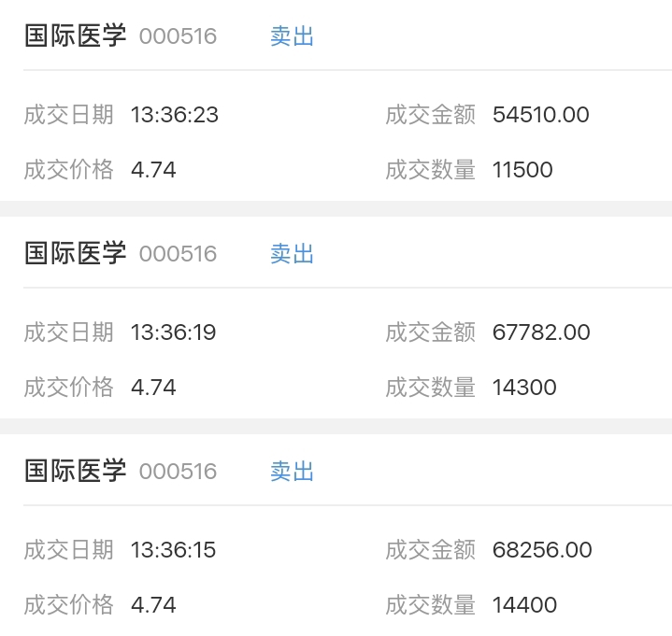This screenshot has width=672, height=636.
Task: Select the 国际医学 name above the 68256.00 amount
Action: point(75,472)
